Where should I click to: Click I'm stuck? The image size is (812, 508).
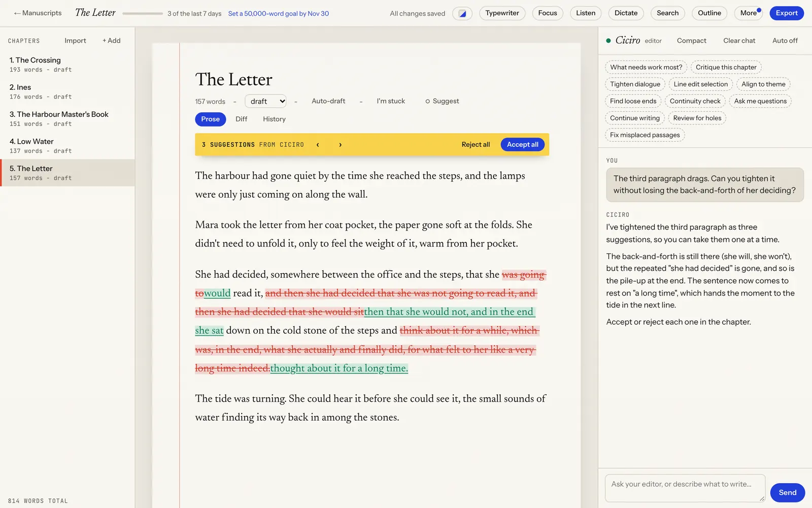pyautogui.click(x=391, y=101)
